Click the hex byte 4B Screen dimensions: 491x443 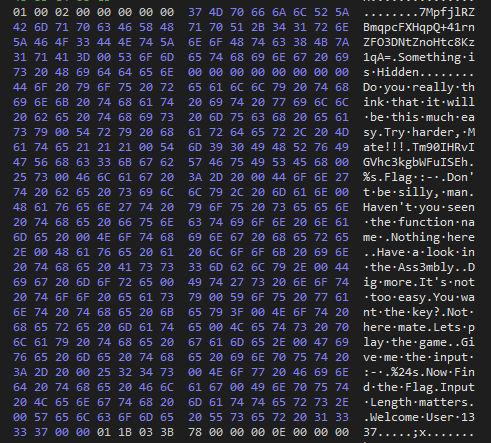pos(321,42)
